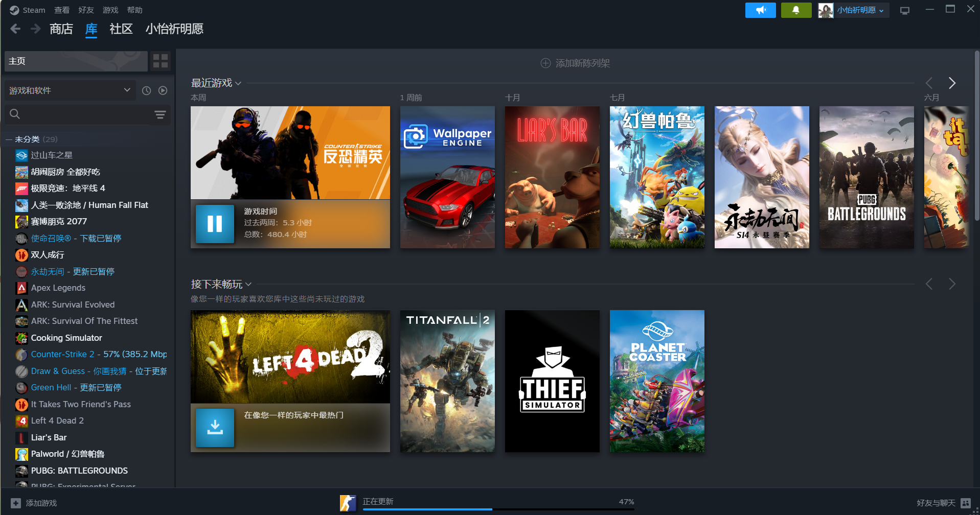Open the 小怡祈明愿 account dropdown
This screenshot has width=980, height=515.
[854, 10]
